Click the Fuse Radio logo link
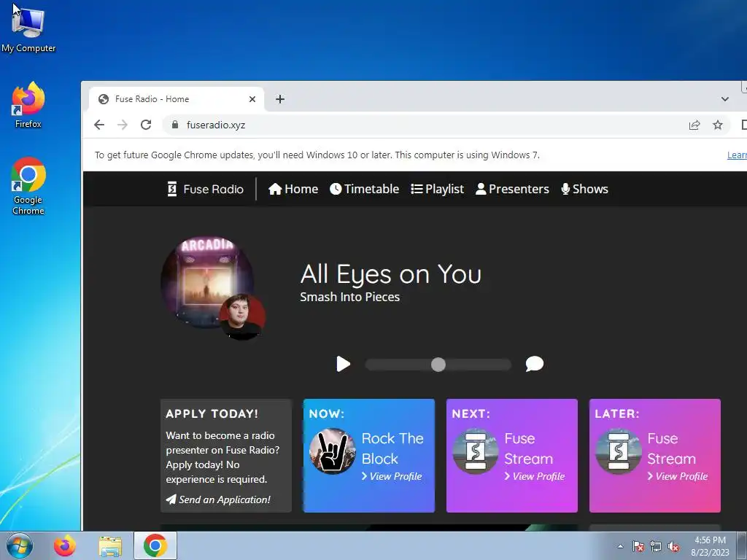The width and height of the screenshot is (747, 560). point(205,189)
